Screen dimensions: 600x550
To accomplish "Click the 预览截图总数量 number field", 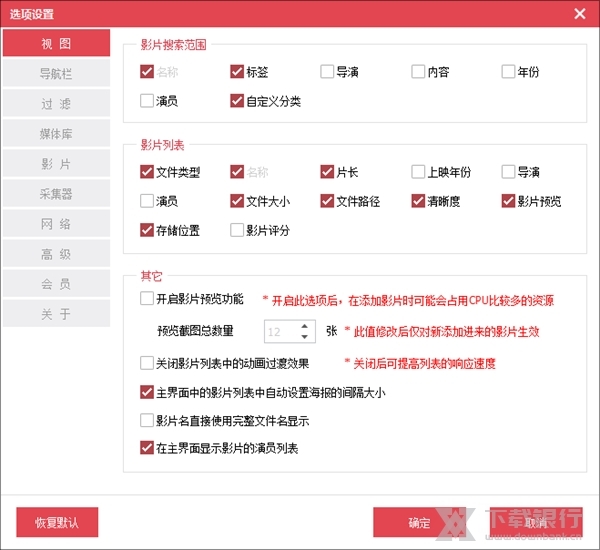I will click(x=290, y=331).
